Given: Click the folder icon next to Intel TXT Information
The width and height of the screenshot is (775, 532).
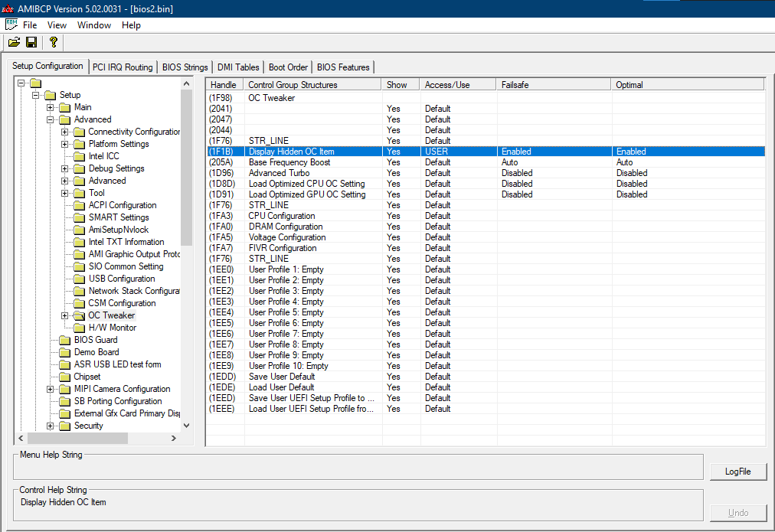Looking at the screenshot, I should click(80, 242).
